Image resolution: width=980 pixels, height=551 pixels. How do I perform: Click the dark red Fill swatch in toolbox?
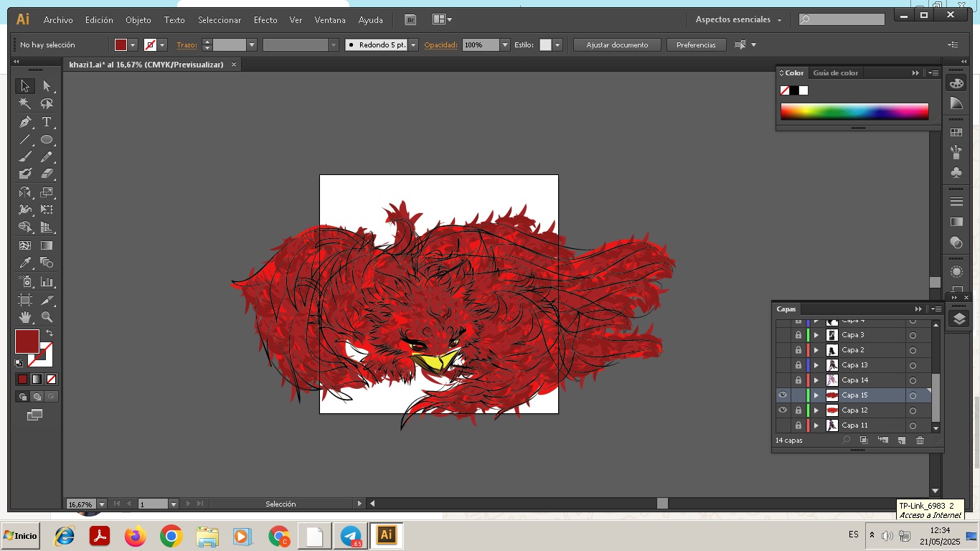27,342
